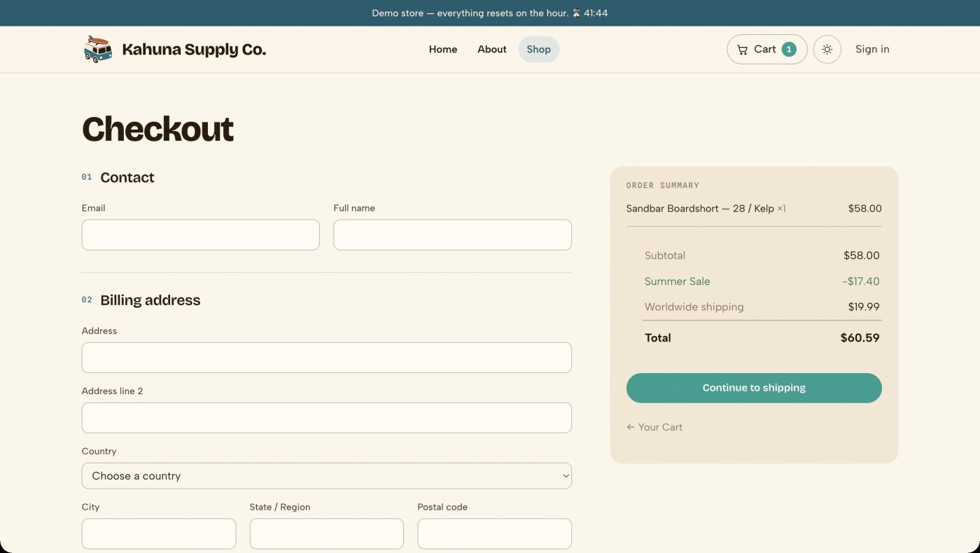
Task: Click the Worldwide shipping label
Action: point(694,307)
